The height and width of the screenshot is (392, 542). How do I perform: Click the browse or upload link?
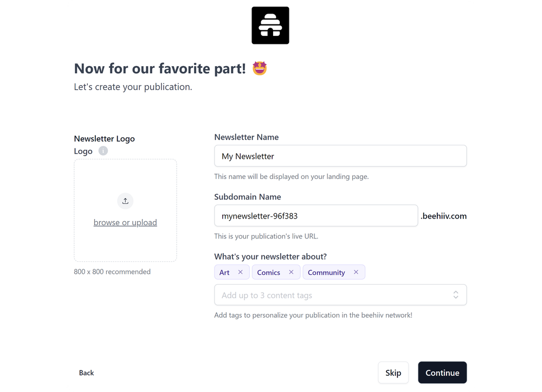point(125,222)
